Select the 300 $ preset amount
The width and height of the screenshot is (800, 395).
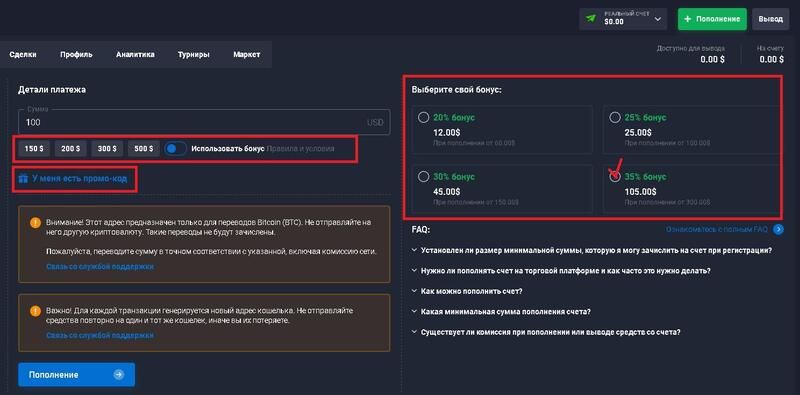point(107,149)
